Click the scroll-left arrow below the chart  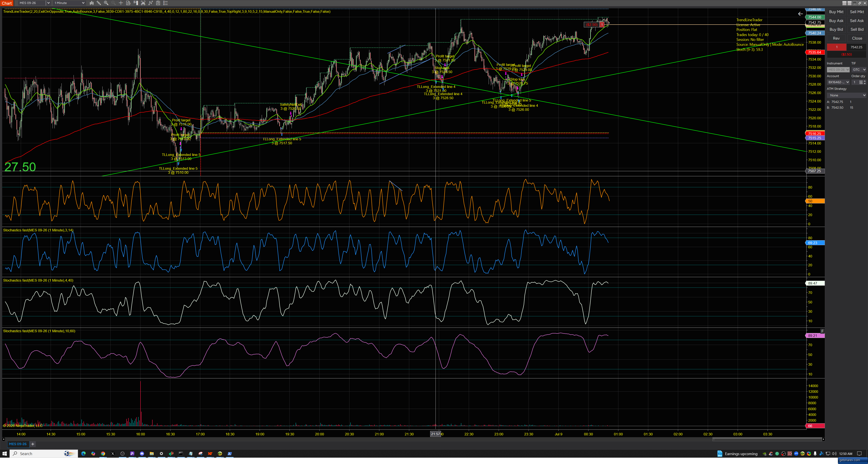click(x=4, y=439)
